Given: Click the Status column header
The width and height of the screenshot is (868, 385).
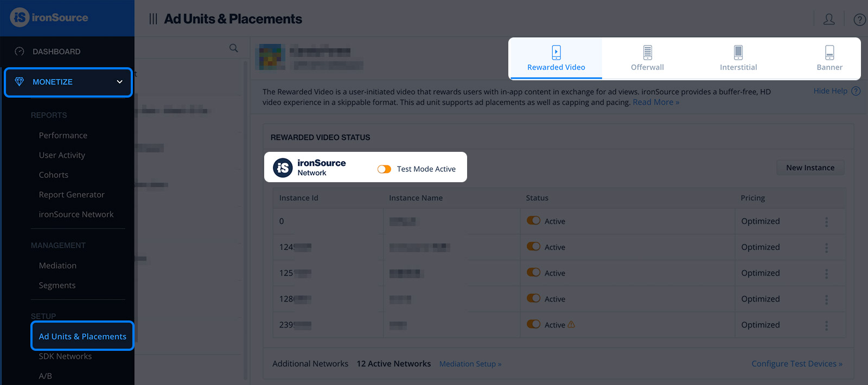Looking at the screenshot, I should tap(537, 198).
